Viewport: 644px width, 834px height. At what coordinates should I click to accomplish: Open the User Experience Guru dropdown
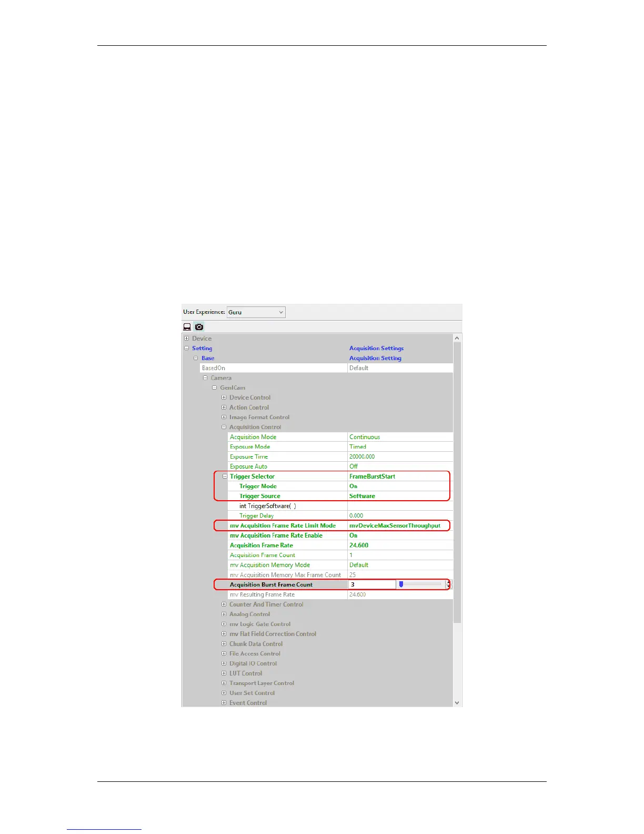[256, 312]
